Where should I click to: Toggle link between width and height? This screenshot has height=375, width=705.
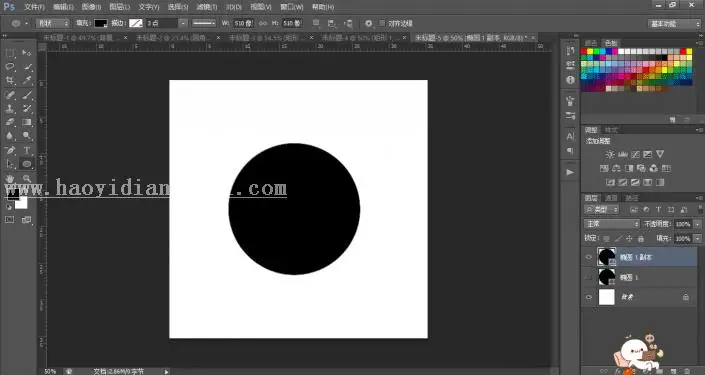(263, 23)
